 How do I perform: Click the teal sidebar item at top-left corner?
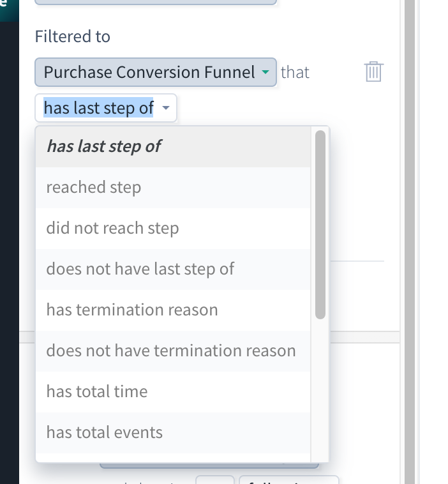pyautogui.click(x=10, y=10)
